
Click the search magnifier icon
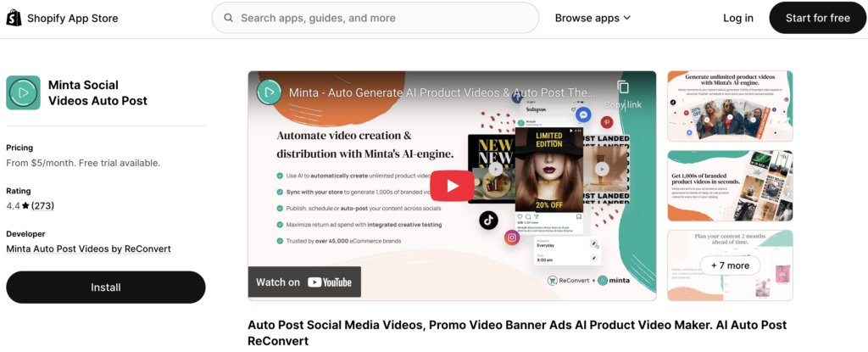(229, 18)
